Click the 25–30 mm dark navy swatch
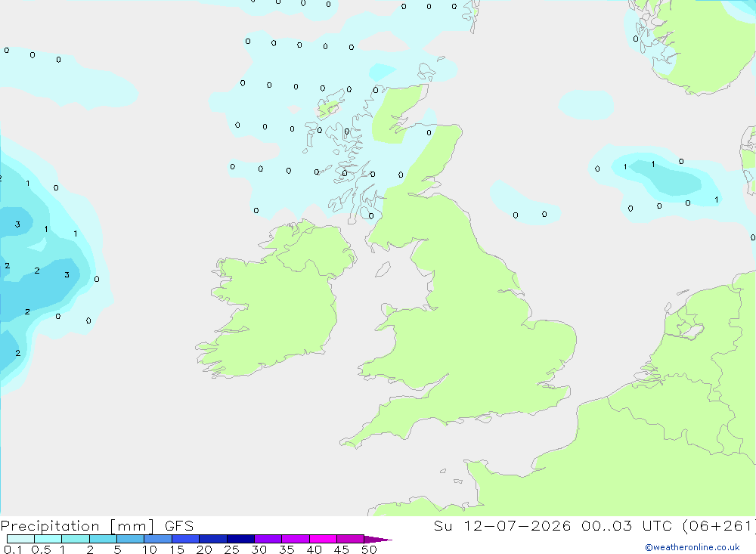 point(240,539)
